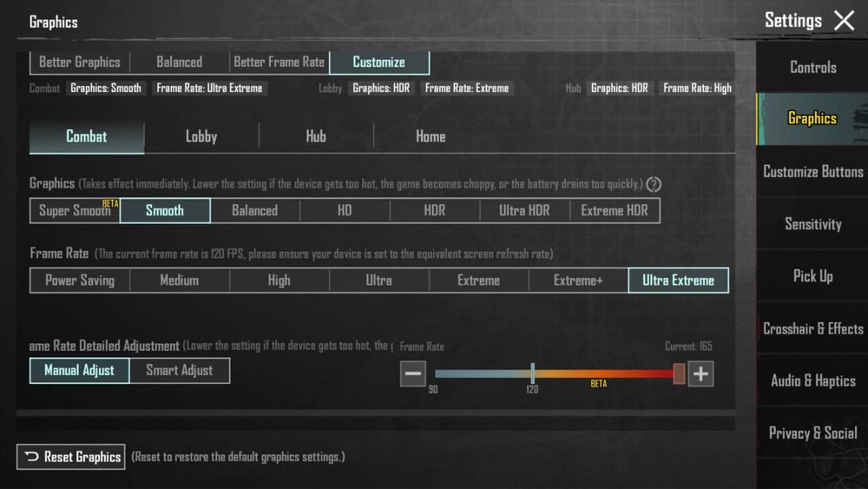Click Lobby 'Graphics: HDR' summary label
The height and width of the screenshot is (489, 868).
381,88
